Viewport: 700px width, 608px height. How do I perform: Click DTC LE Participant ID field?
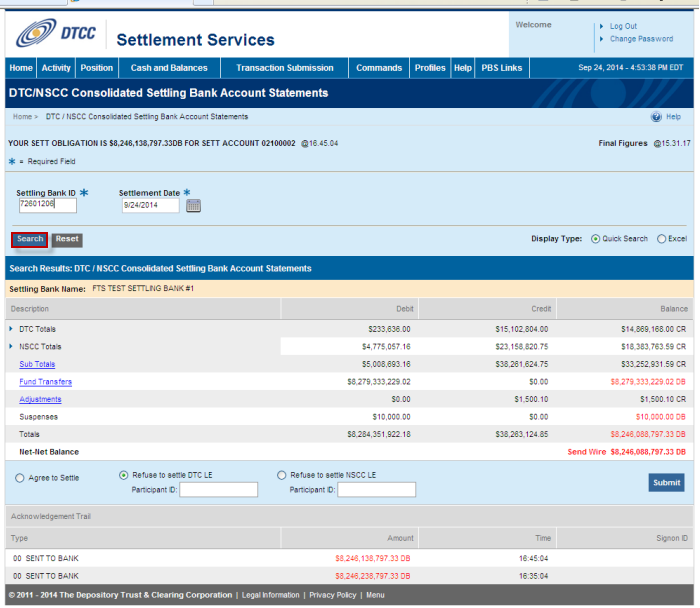pos(219,490)
